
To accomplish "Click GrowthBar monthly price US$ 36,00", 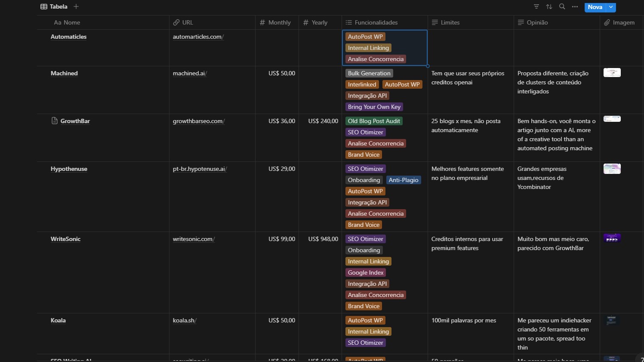I will pos(282,121).
